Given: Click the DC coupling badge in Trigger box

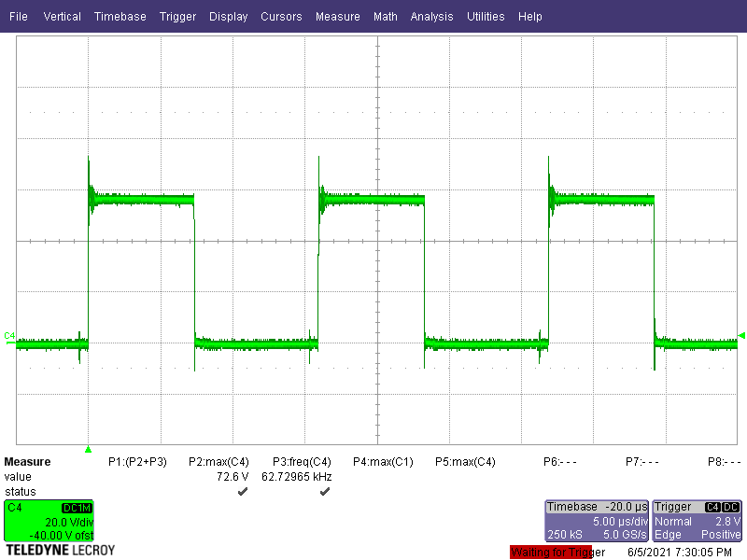Looking at the screenshot, I should click(731, 507).
